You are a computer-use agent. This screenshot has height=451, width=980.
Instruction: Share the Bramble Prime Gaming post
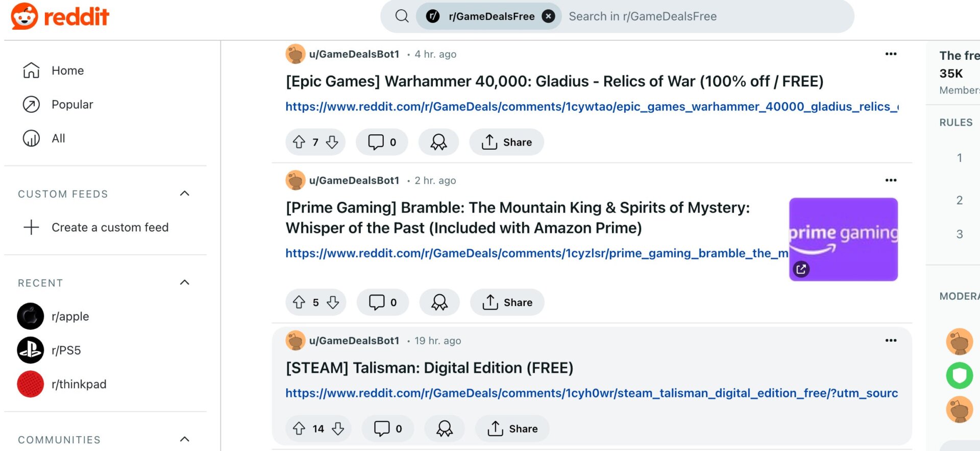507,302
